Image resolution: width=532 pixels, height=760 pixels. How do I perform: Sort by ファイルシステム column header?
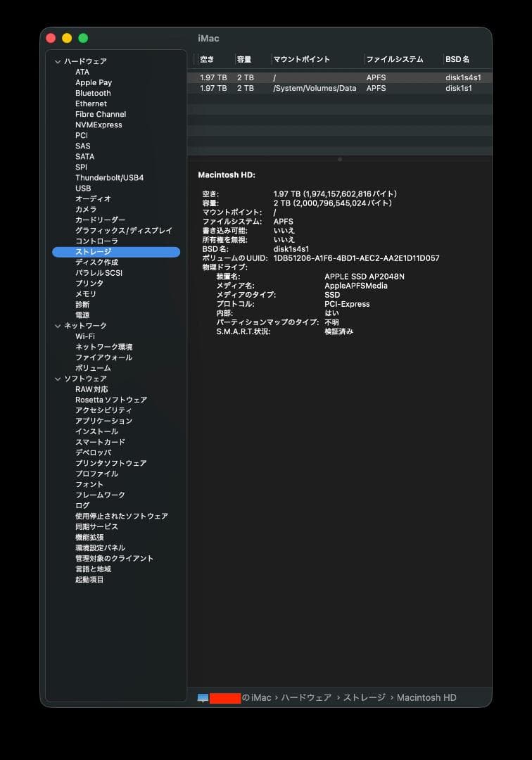coord(395,60)
